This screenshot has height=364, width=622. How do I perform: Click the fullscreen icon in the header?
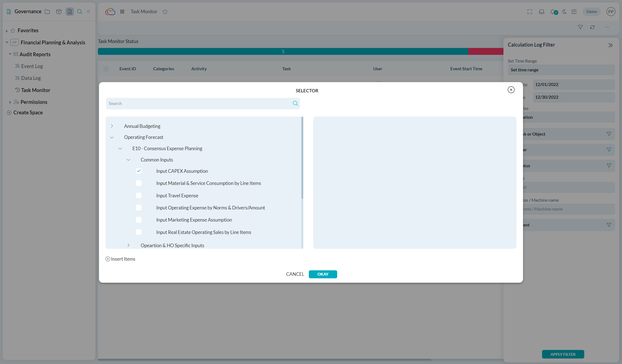point(530,12)
